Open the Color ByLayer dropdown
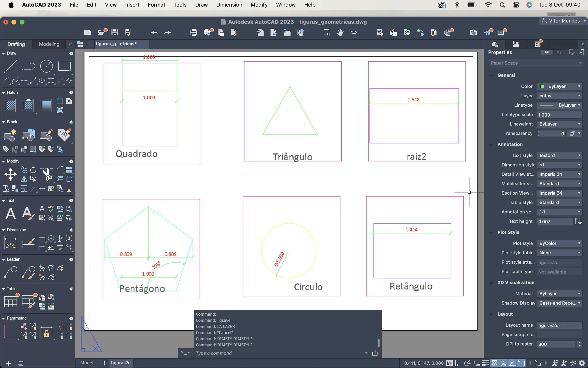This screenshot has width=588, height=368. point(560,86)
